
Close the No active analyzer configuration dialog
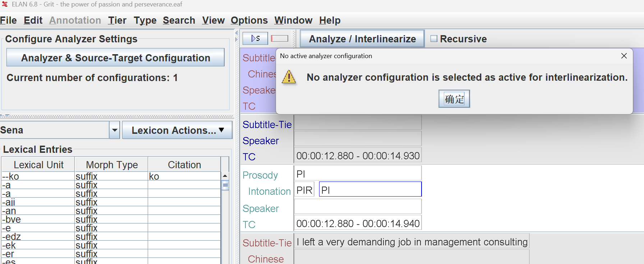[x=624, y=56]
